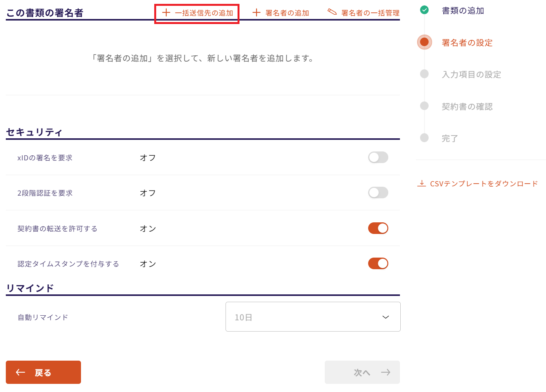Click the pencil icon for 署名者の一括管理
The width and height of the screenshot is (546, 392).
tap(332, 12)
